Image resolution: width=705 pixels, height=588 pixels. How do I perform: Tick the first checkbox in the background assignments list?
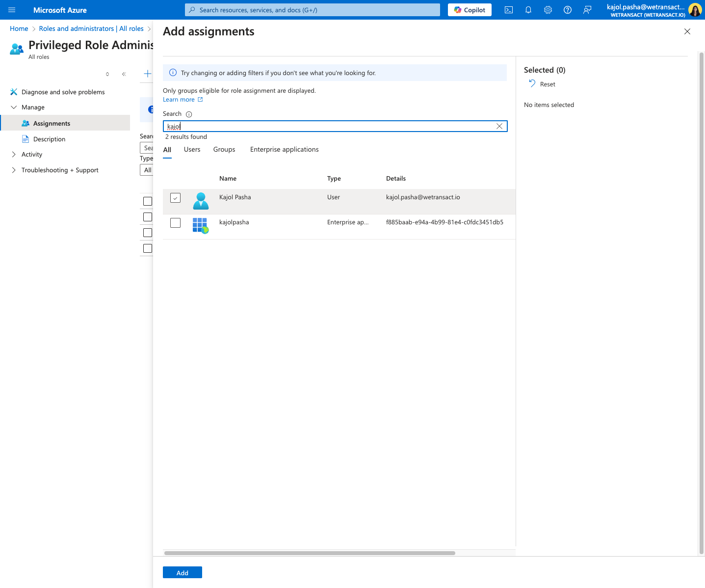click(x=148, y=201)
